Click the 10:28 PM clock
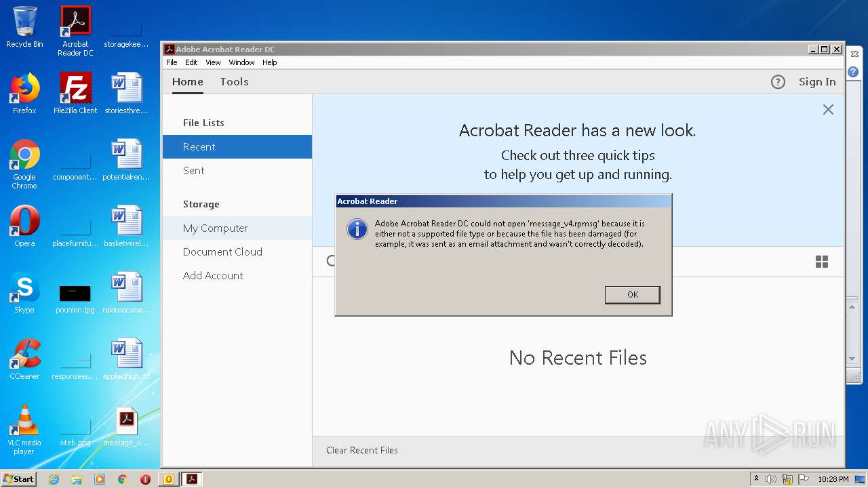The height and width of the screenshot is (488, 868). [833, 479]
